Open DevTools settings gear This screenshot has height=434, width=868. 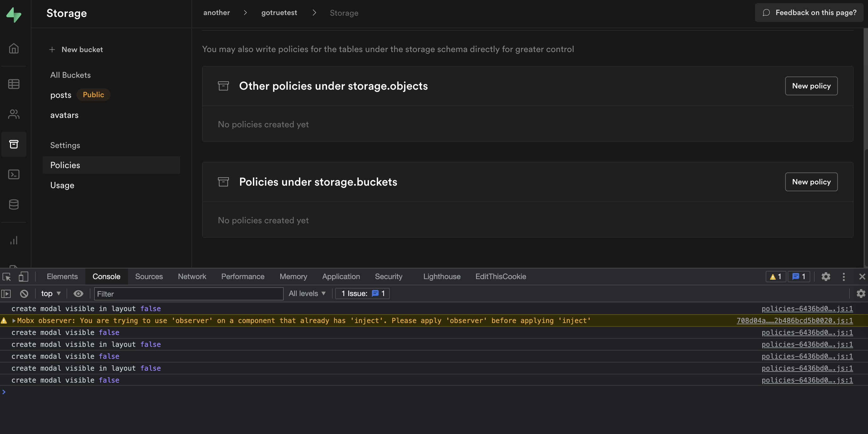click(825, 277)
